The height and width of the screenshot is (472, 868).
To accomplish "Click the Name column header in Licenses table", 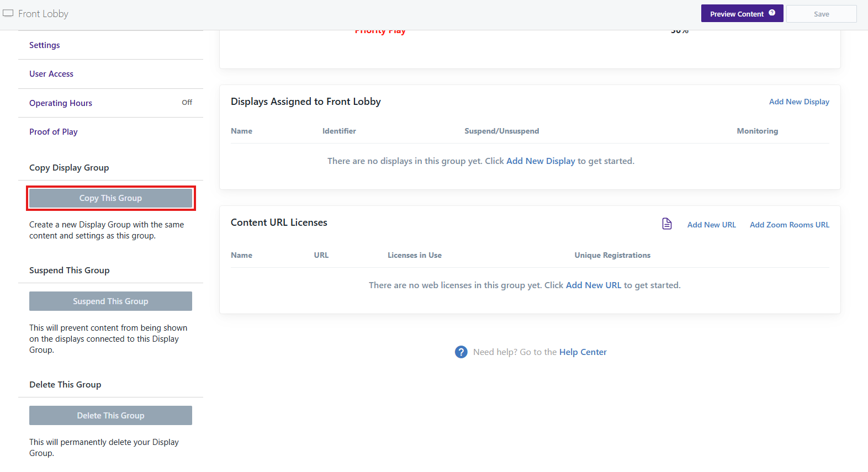I will tap(241, 255).
